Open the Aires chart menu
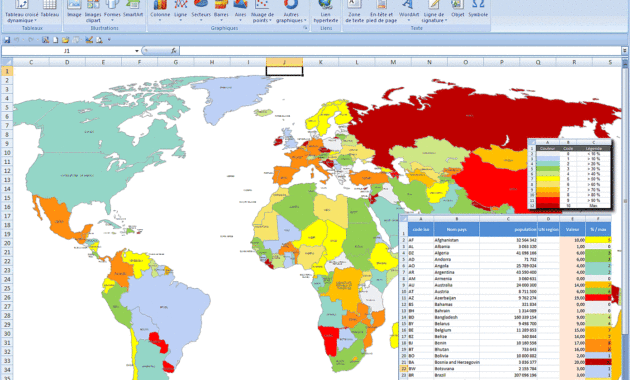Image resolution: width=630 pixels, height=380 pixels. click(240, 10)
